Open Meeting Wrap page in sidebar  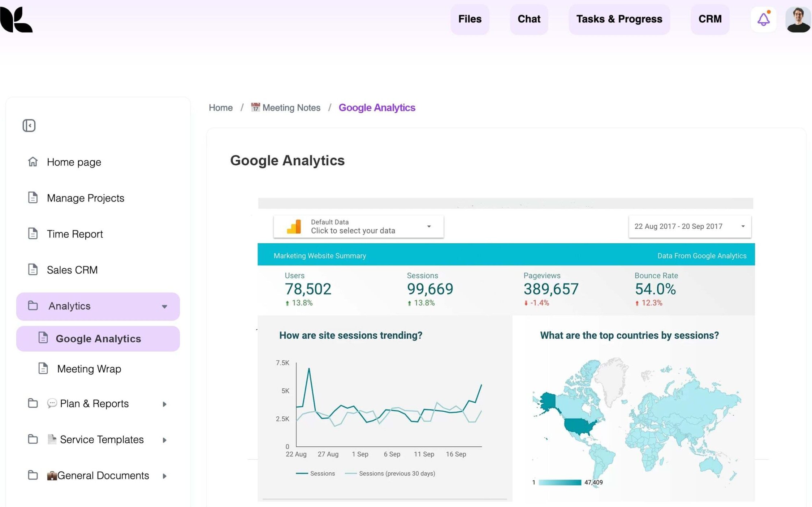point(89,369)
